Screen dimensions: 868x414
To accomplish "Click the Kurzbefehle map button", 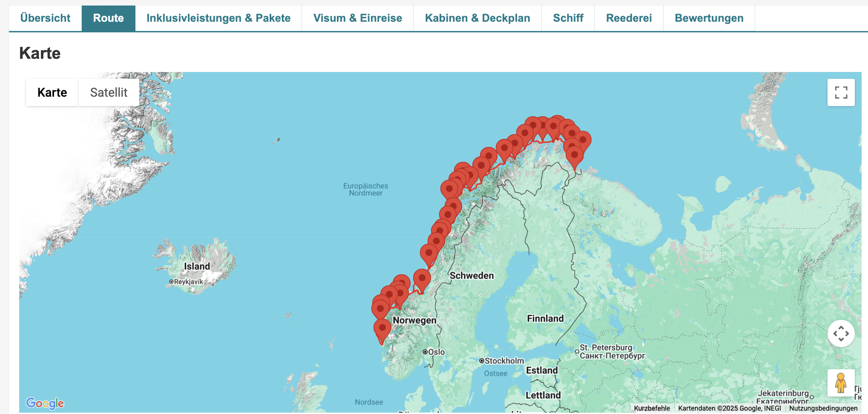I will pos(652,408).
